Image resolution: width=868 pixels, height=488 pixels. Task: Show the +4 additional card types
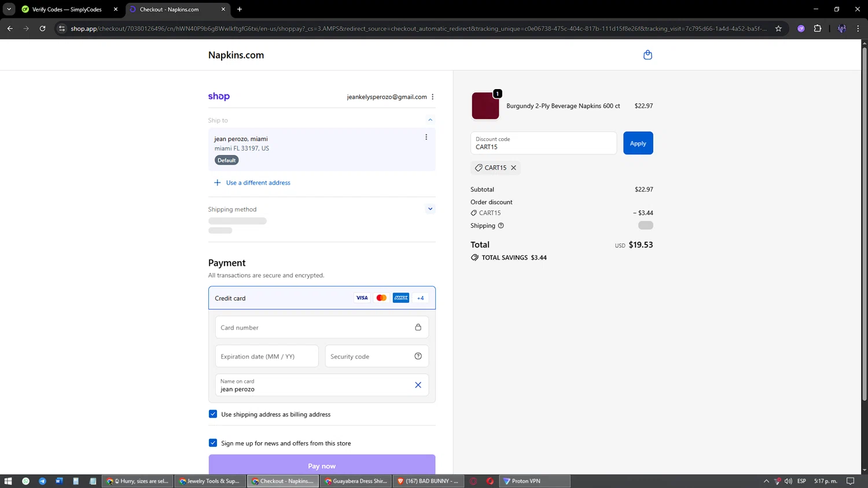point(421,298)
